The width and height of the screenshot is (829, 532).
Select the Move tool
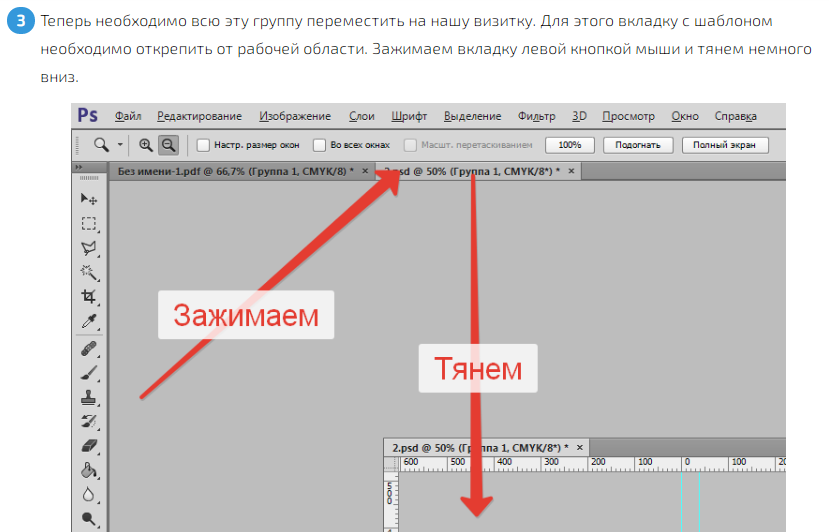[89, 199]
